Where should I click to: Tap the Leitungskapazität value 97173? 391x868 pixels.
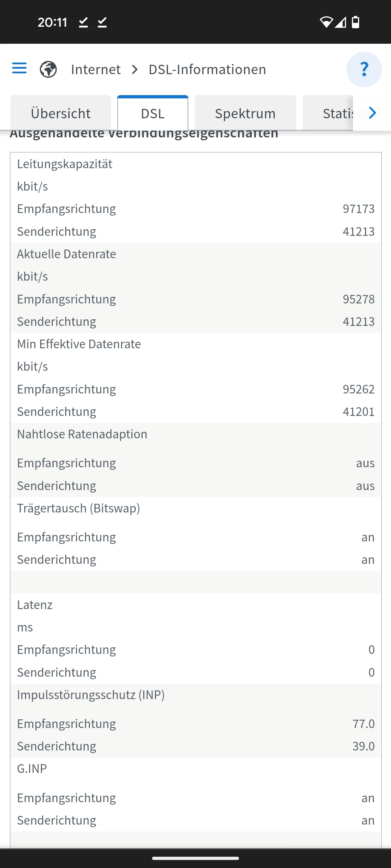click(358, 209)
